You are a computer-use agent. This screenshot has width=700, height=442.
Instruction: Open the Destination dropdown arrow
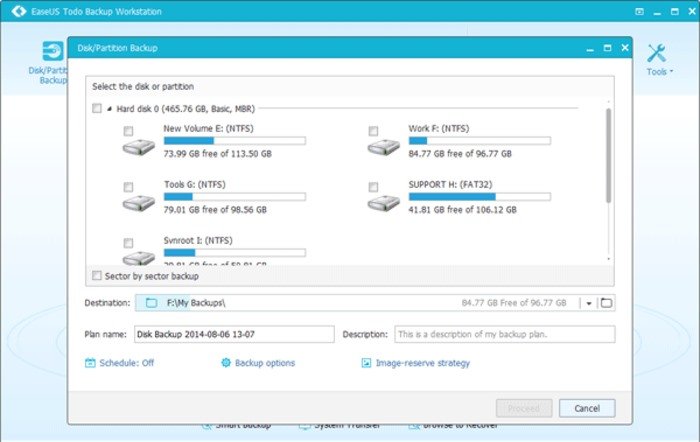coord(589,303)
